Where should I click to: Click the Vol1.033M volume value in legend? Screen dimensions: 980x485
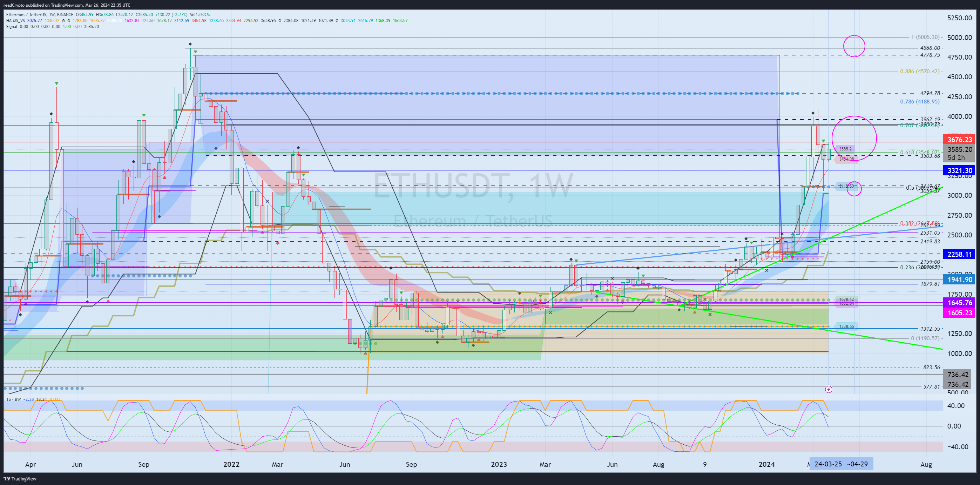click(200, 15)
